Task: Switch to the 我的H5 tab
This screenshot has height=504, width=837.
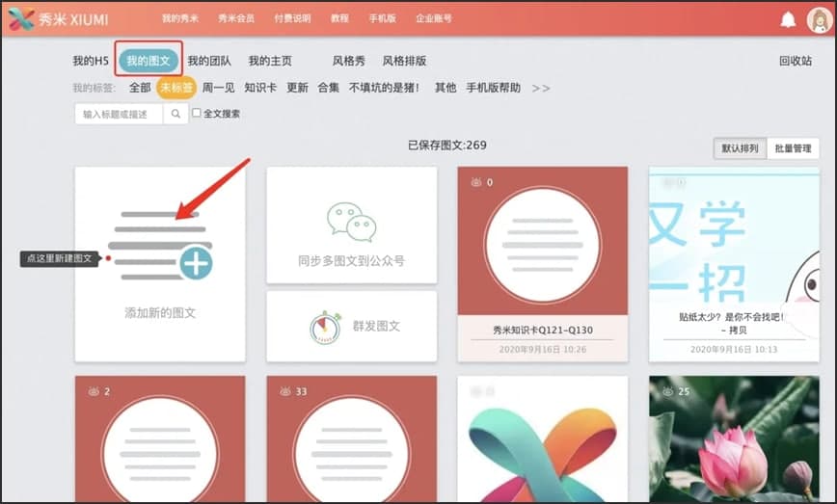Action: [x=91, y=61]
